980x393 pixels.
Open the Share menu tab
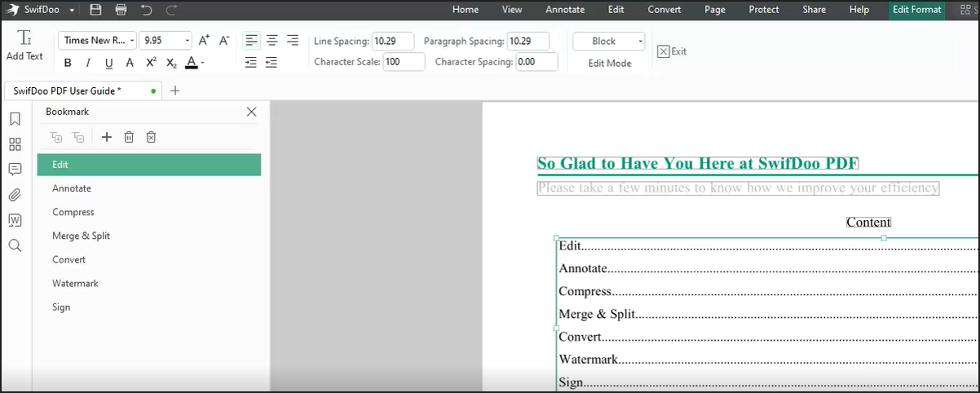pyautogui.click(x=814, y=10)
